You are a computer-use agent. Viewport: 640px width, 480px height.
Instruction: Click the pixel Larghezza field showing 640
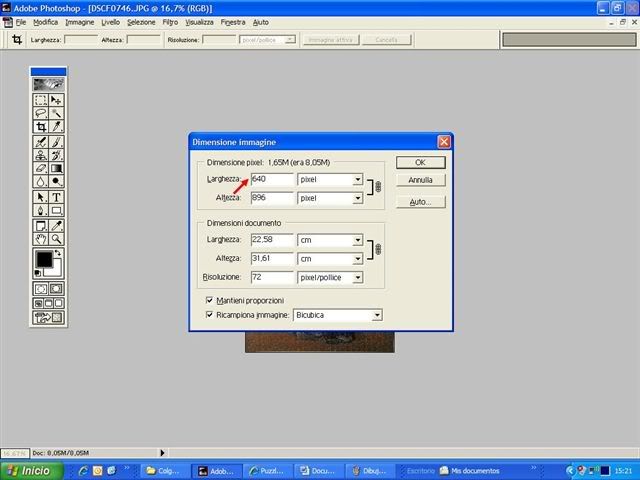(272, 180)
